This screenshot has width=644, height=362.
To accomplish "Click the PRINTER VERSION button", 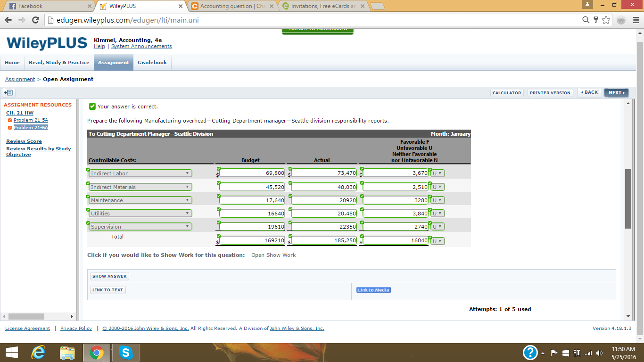I will (550, 93).
